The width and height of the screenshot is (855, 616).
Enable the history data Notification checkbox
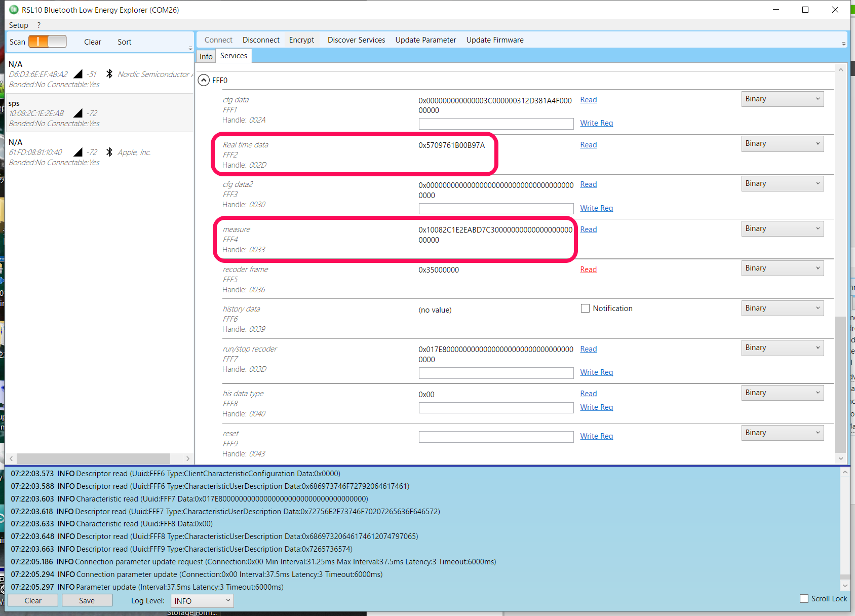point(585,309)
